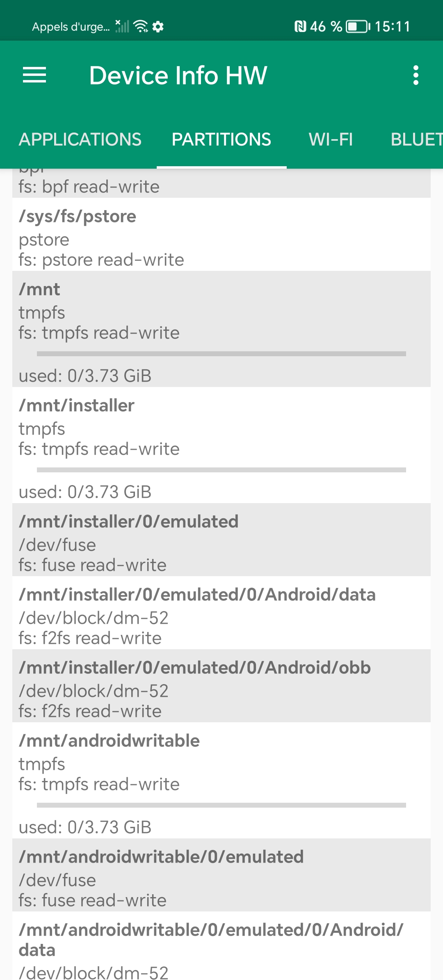Open the WI-FI tab

pyautogui.click(x=331, y=140)
